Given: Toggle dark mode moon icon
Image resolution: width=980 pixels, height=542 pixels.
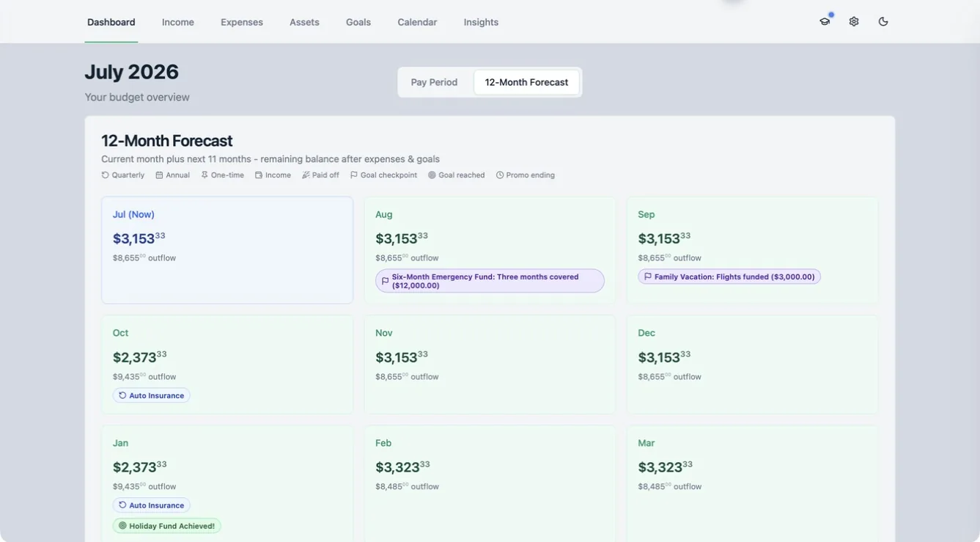Looking at the screenshot, I should [883, 22].
